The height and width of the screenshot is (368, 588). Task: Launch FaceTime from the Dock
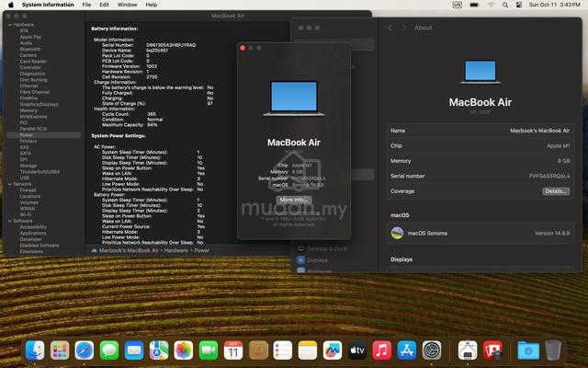[x=209, y=350]
